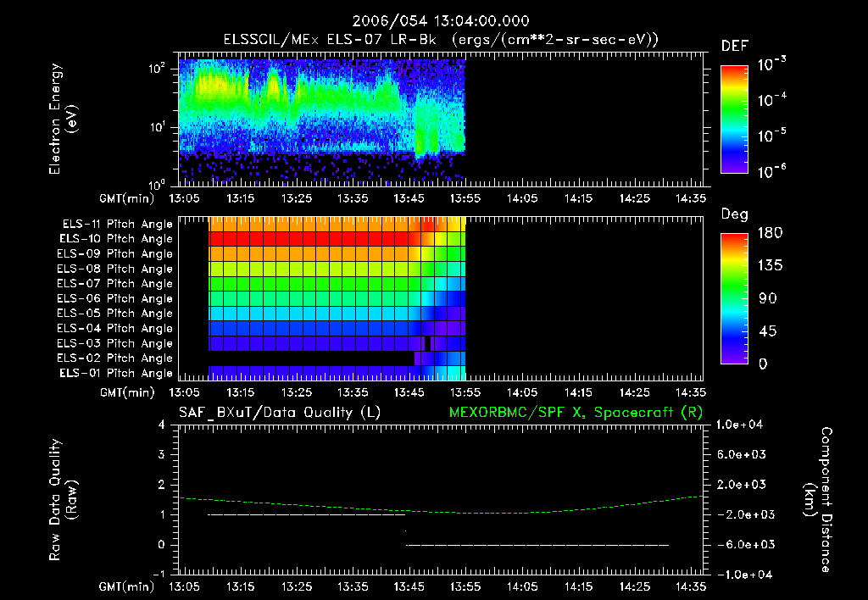Click the Deg pitch angle color bar

(x=734, y=298)
